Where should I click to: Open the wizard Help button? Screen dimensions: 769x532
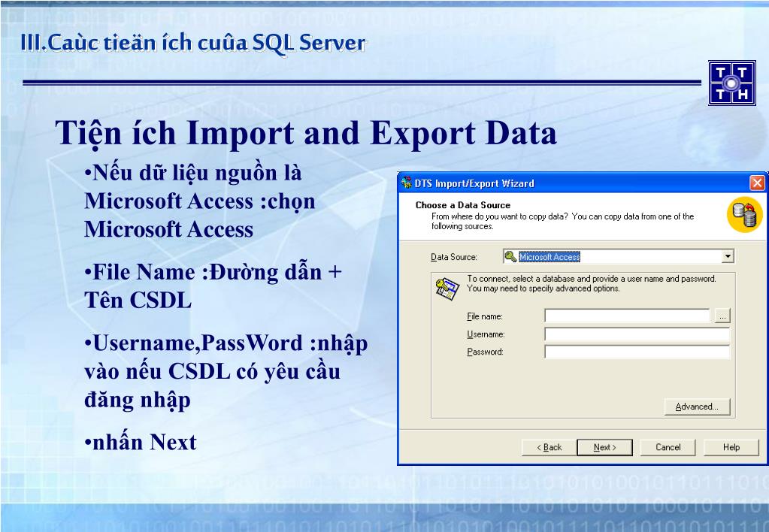pos(731,447)
